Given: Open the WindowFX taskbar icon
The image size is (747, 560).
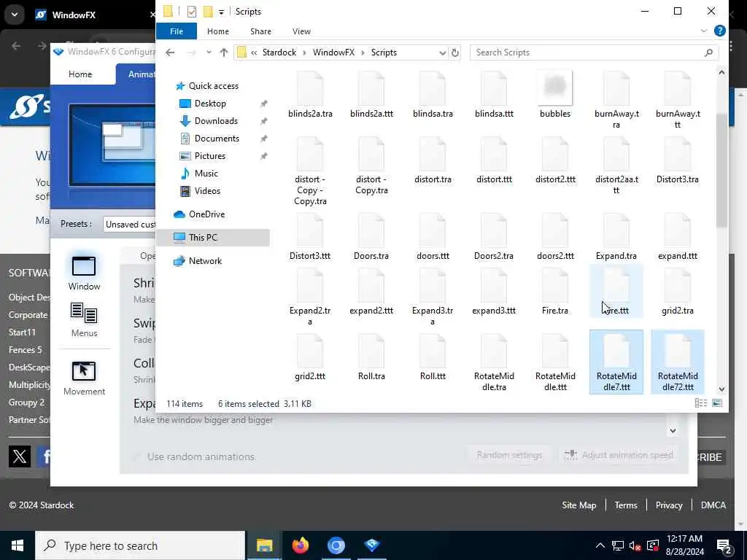Looking at the screenshot, I should [x=371, y=545].
